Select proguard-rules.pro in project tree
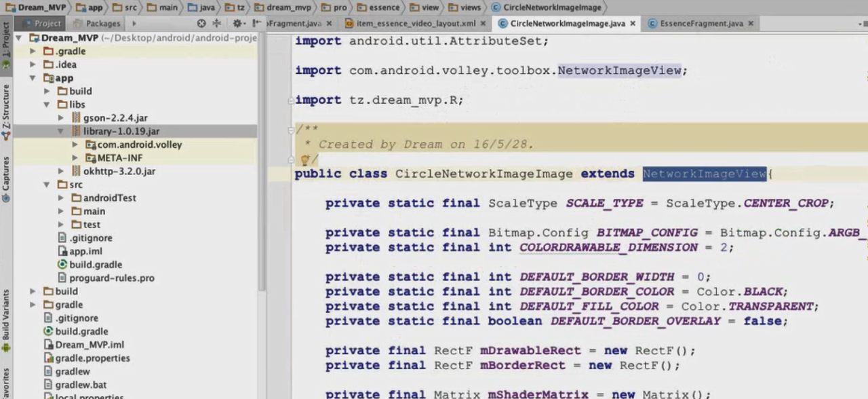The image size is (868, 399). tap(111, 278)
